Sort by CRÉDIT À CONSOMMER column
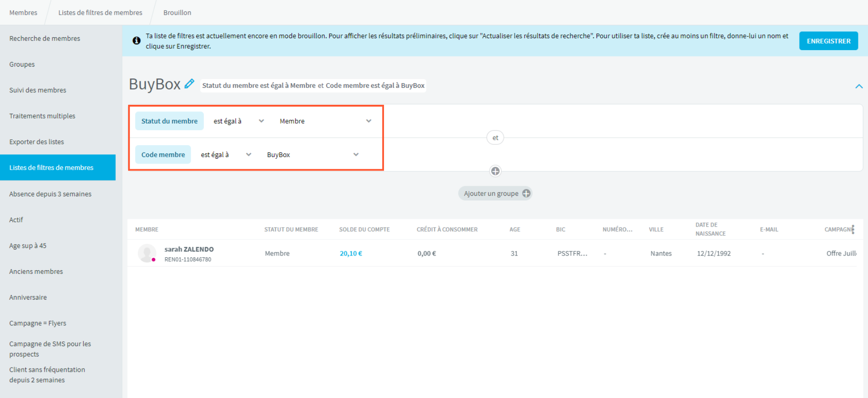The width and height of the screenshot is (868, 398). [x=447, y=229]
